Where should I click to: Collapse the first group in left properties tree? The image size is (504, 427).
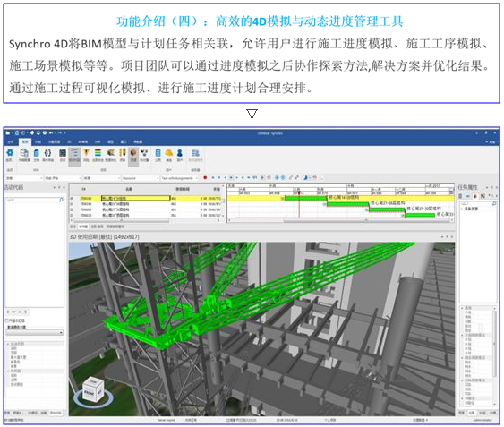pos(8,344)
